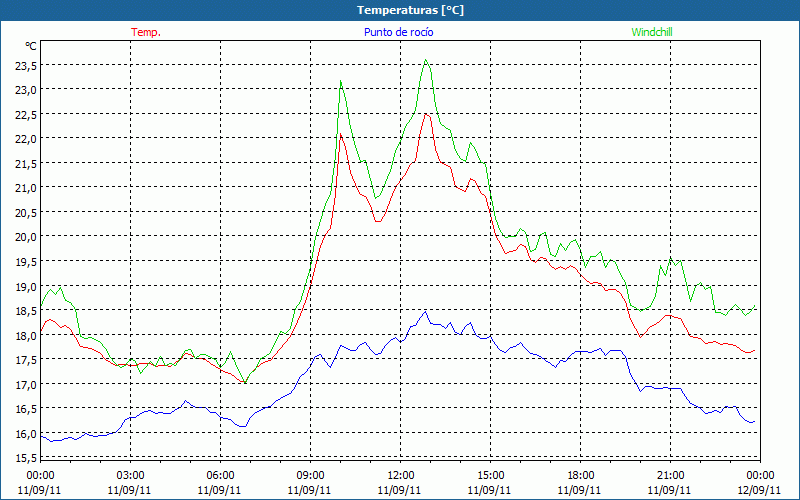Click the 22,5 y-axis value

pyautogui.click(x=26, y=115)
